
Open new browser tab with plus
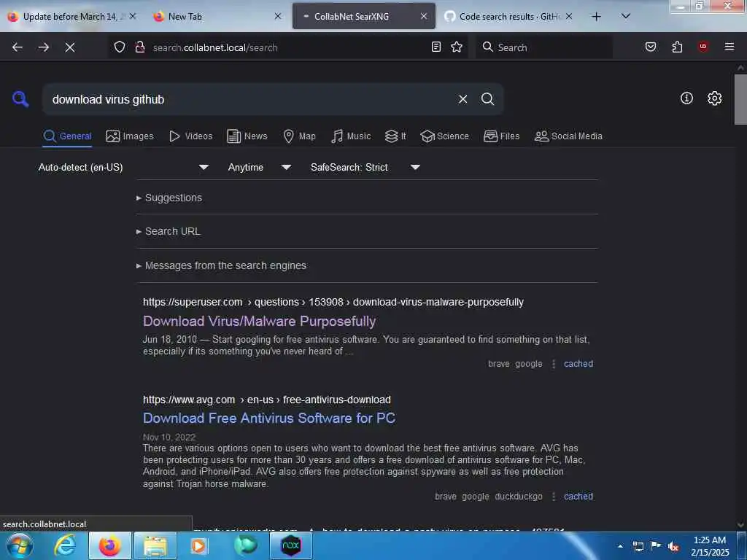coord(596,17)
